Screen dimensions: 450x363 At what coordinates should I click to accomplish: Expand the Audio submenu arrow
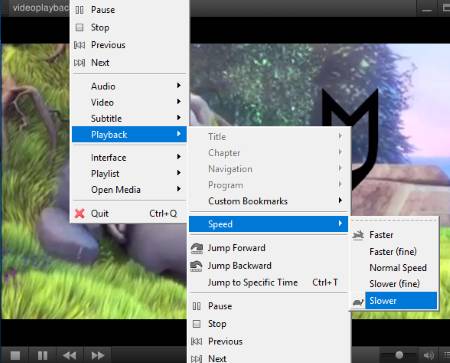(x=179, y=86)
